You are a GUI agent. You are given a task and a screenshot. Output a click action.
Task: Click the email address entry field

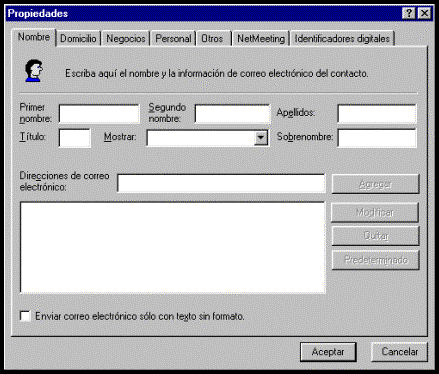(x=221, y=183)
